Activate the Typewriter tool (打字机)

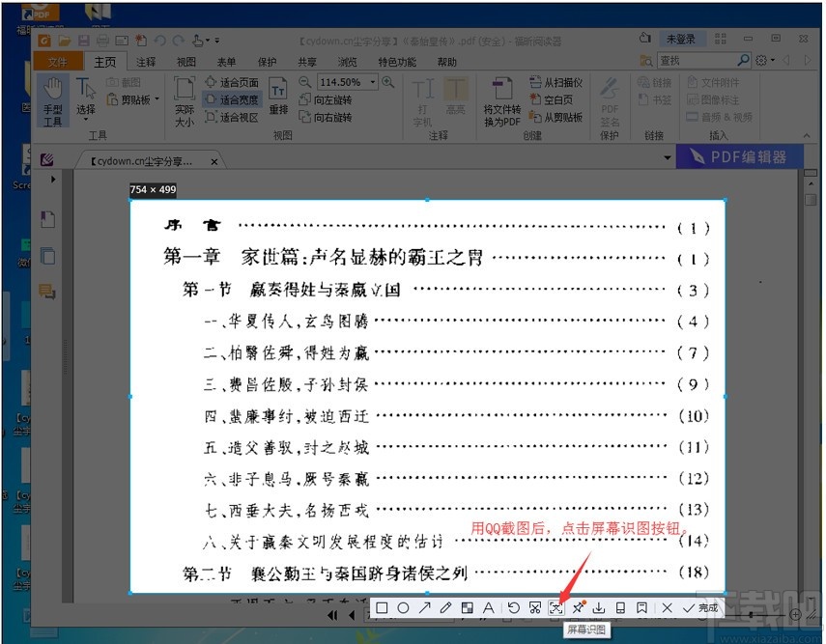tap(422, 97)
